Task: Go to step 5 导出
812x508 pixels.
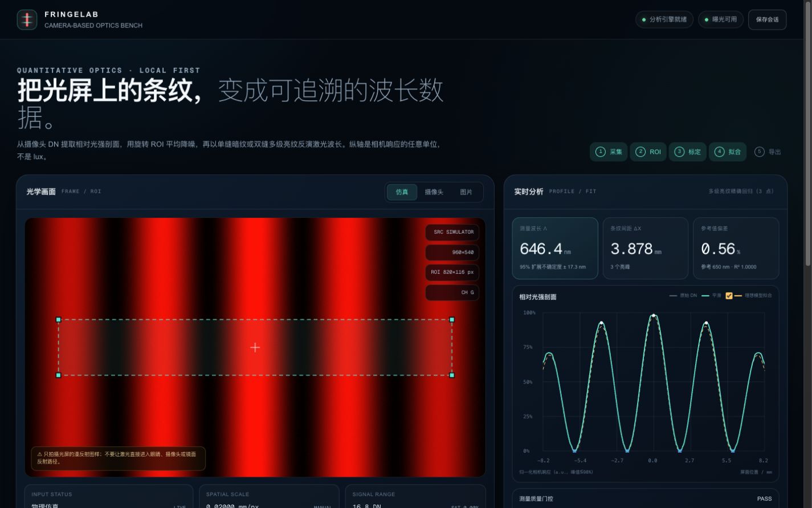Action: pos(768,152)
